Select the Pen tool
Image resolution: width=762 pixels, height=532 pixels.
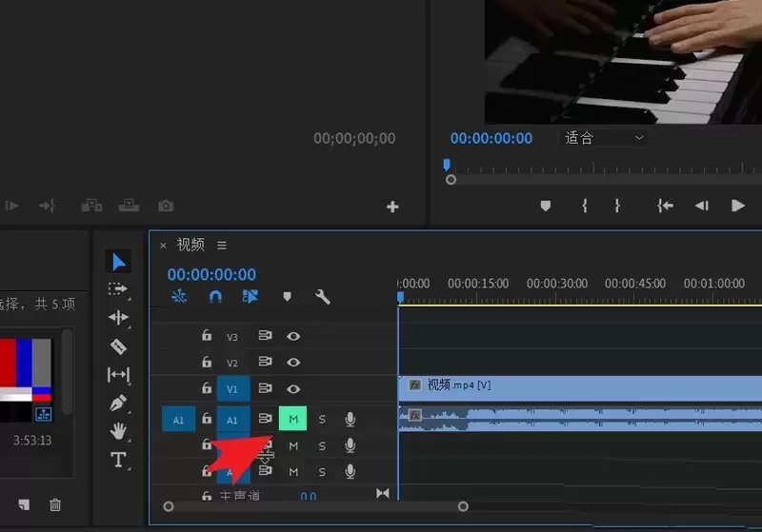point(118,403)
